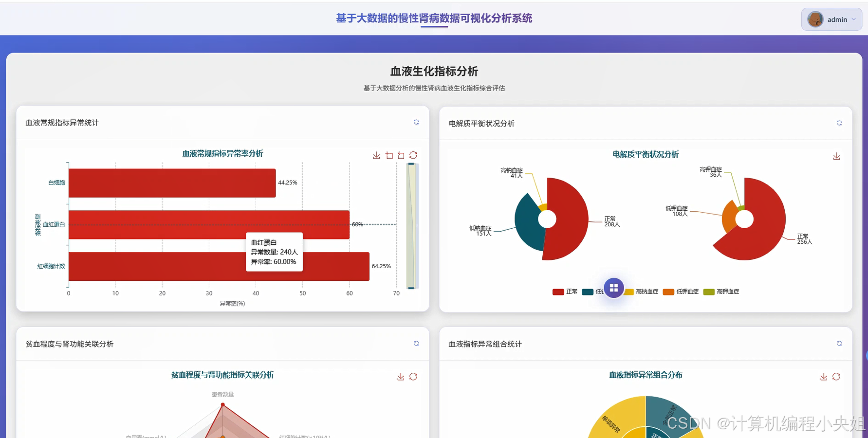Click the zoom reset icon on the bar chart

401,155
